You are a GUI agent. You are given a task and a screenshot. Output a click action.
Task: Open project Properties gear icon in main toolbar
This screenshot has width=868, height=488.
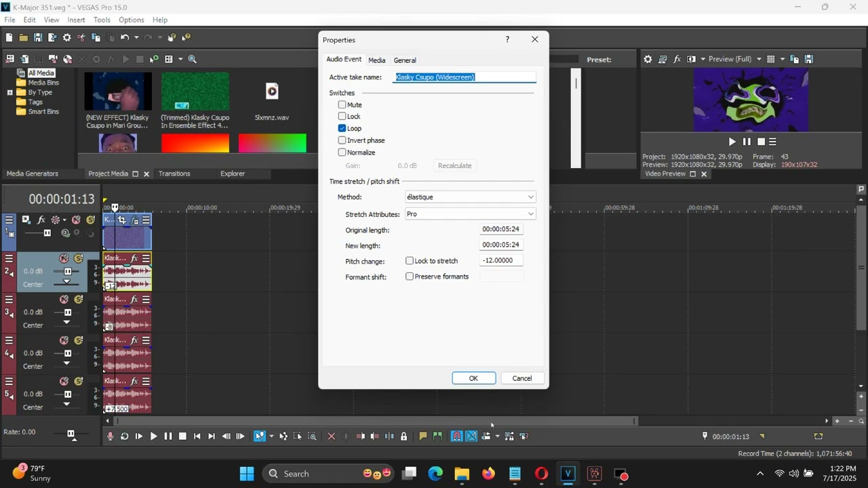[66, 38]
